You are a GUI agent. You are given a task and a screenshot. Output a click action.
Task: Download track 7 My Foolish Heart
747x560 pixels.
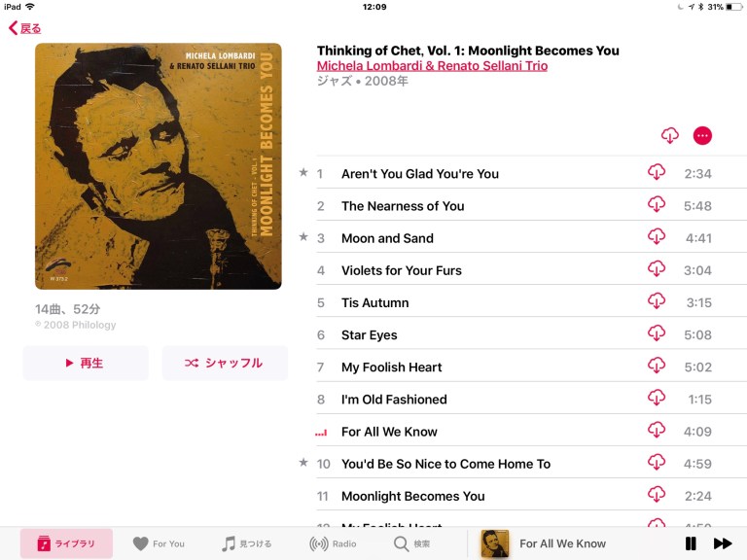click(x=657, y=366)
